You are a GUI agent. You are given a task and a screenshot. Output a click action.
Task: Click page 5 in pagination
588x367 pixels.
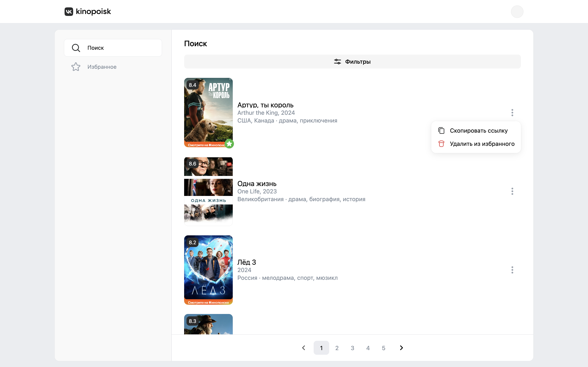pos(383,348)
